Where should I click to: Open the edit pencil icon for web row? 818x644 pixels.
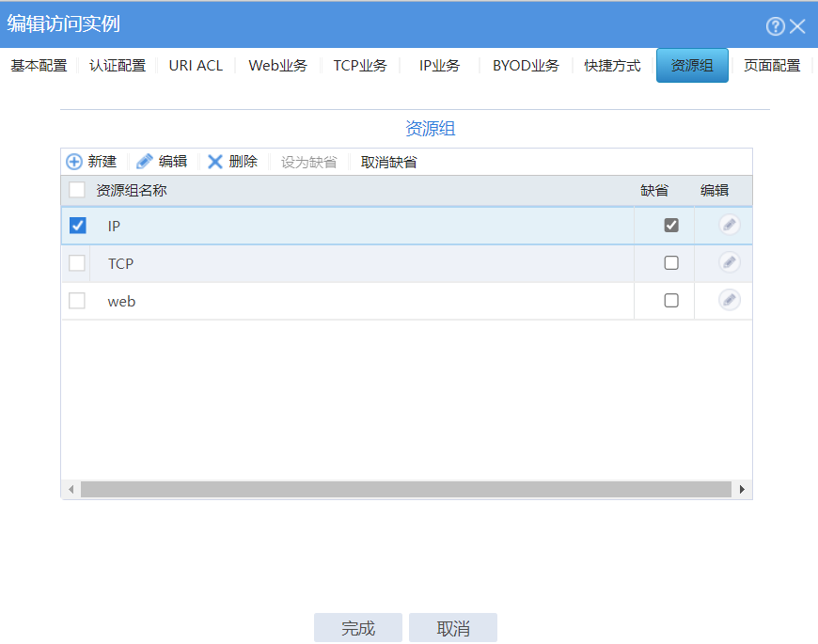tap(730, 300)
